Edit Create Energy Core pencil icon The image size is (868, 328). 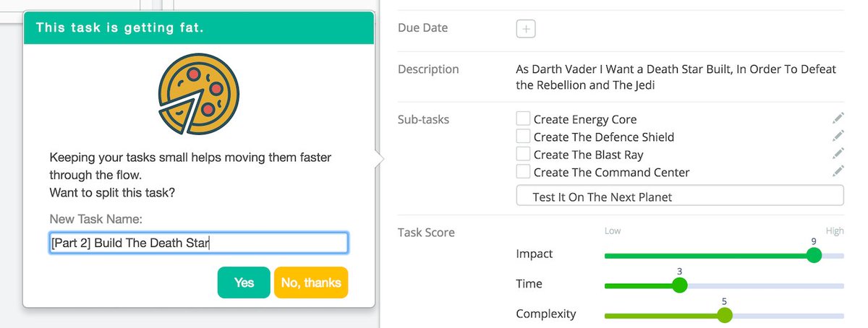[x=838, y=118]
